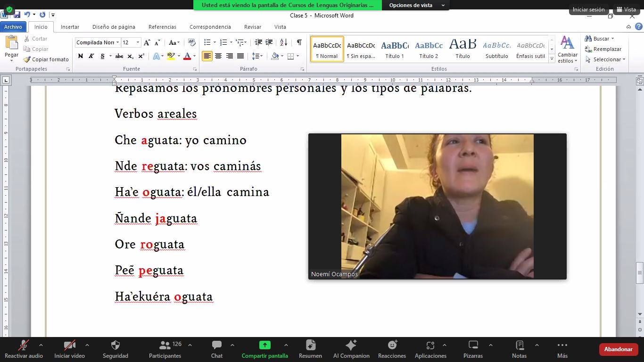644x362 pixels.
Task: Expand the Opciones de vista dropdown
Action: point(417,5)
